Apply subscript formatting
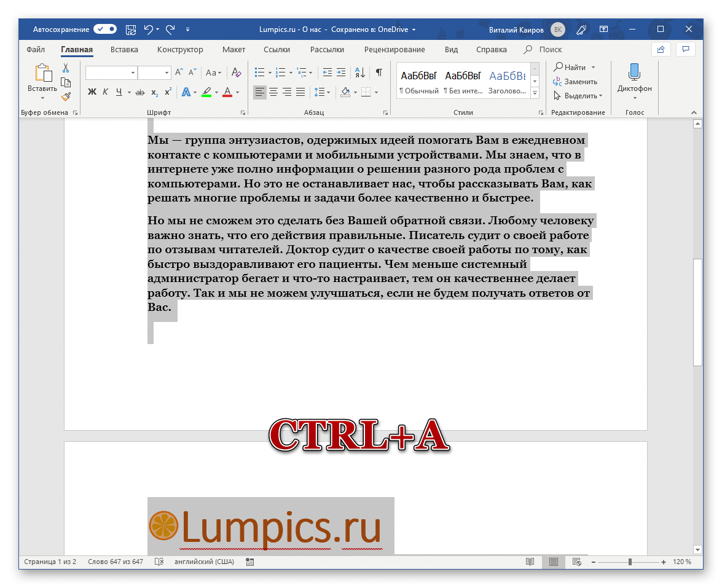The image size is (722, 588). pos(155,92)
